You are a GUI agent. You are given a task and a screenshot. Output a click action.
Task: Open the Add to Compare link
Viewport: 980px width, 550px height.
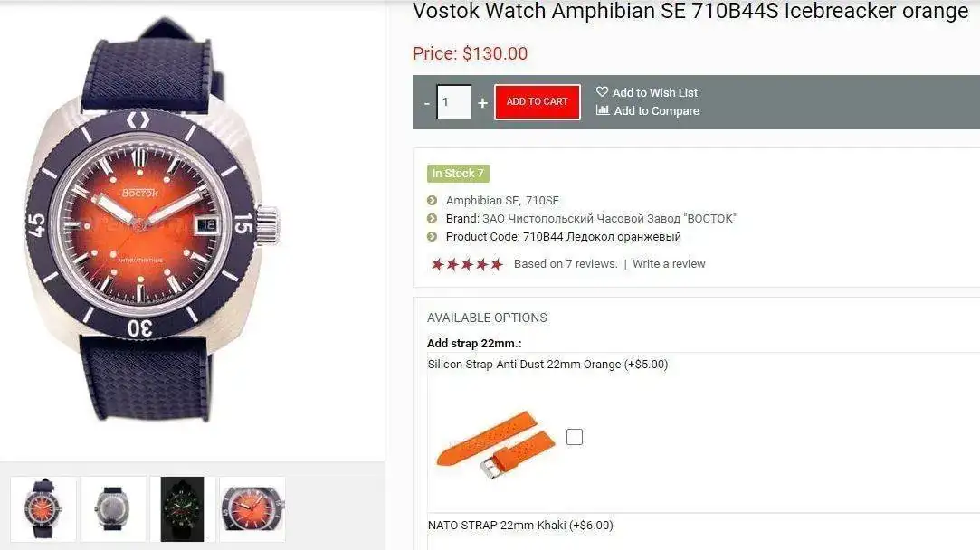pos(656,110)
